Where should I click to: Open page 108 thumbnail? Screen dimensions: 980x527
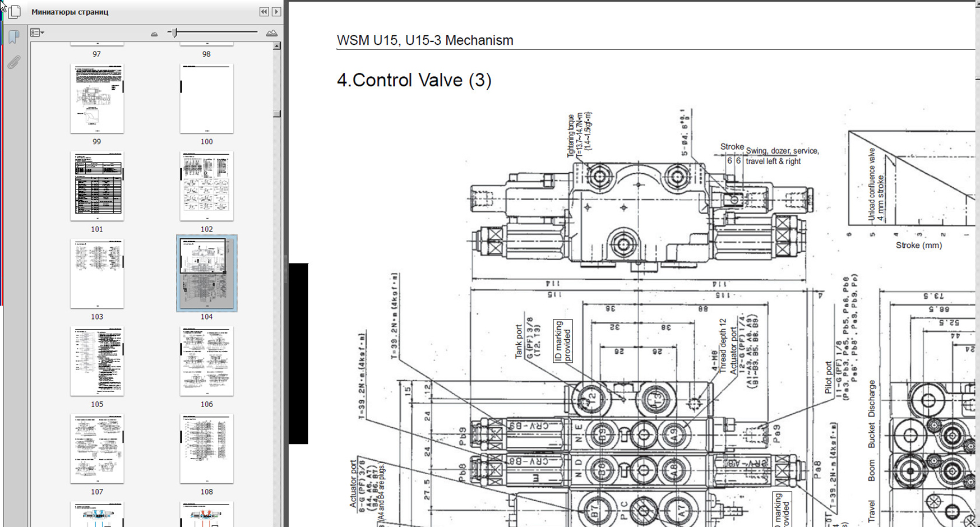point(206,449)
